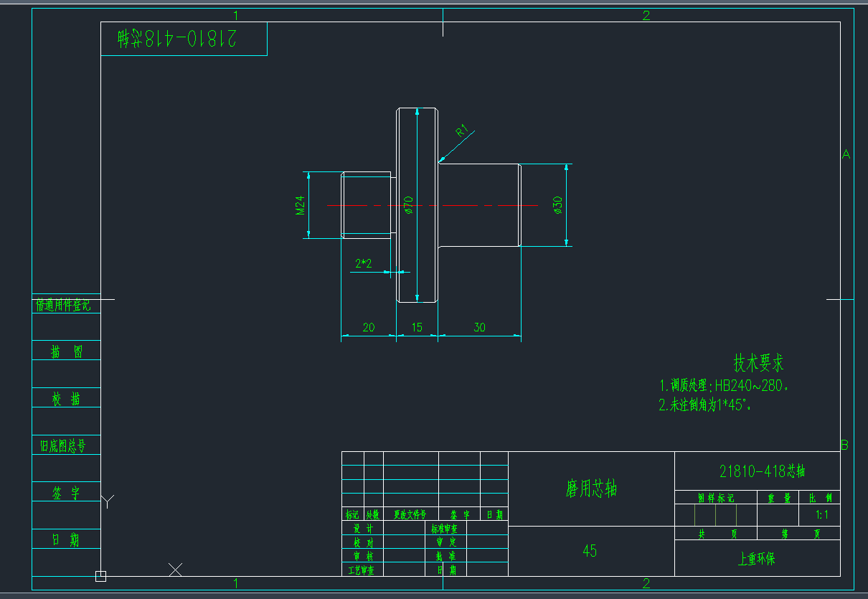Pick the ø70 diameter dimension text

409,205
